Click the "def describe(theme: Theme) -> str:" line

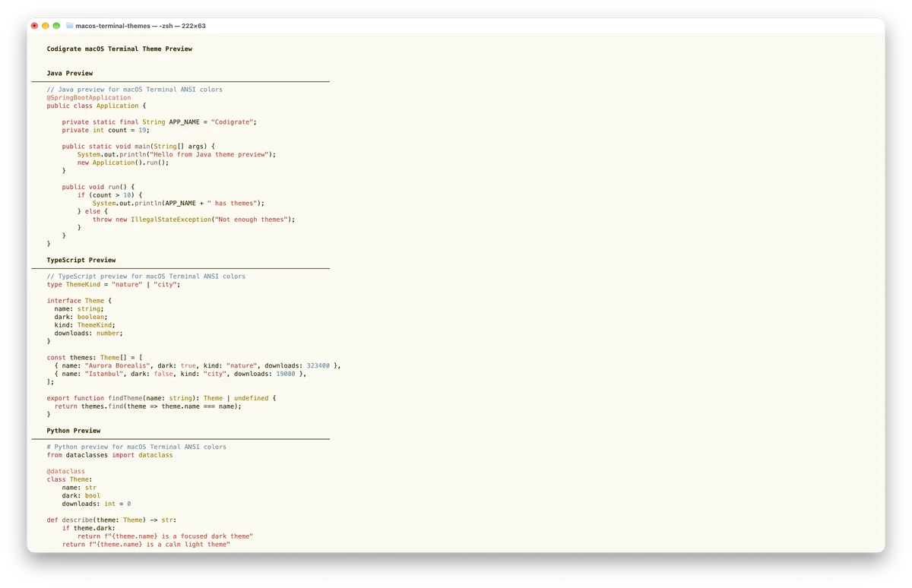coord(112,520)
